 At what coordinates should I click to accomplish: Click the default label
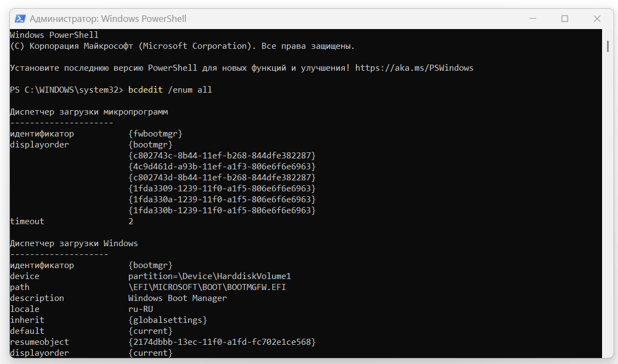(27, 331)
